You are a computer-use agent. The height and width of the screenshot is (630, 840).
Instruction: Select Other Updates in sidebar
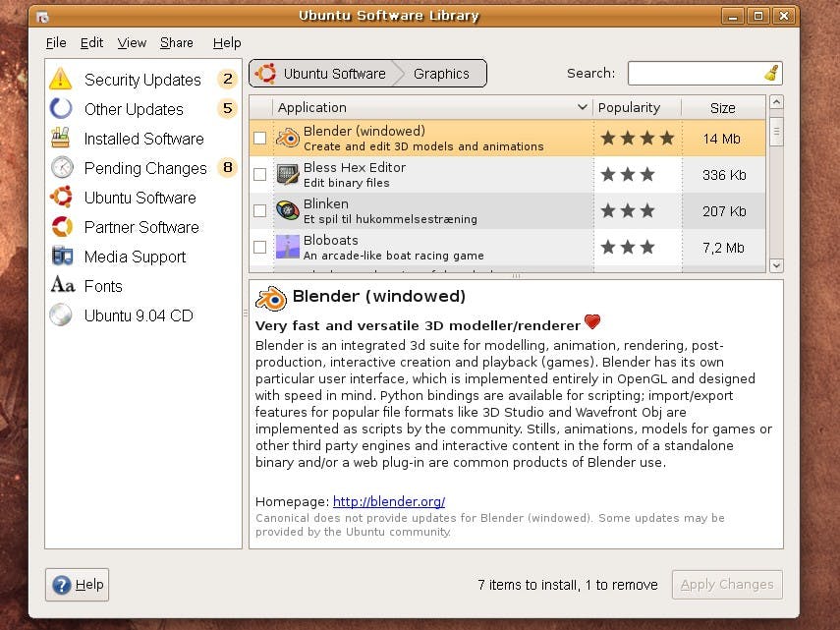tap(143, 108)
